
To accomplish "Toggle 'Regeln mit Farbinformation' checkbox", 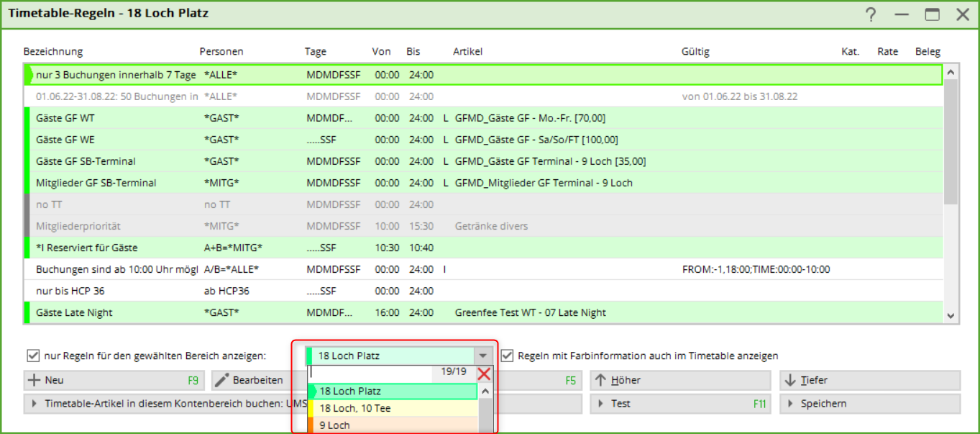I will 507,356.
